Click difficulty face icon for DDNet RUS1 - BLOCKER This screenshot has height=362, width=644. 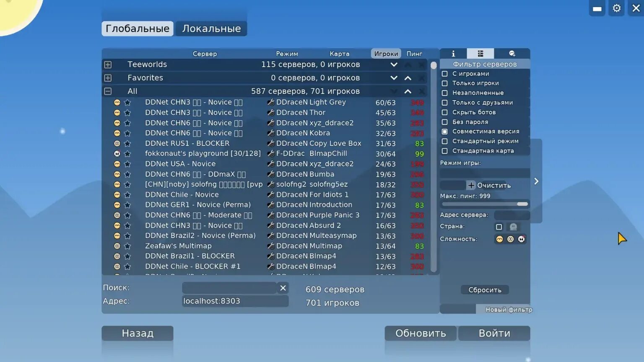tap(117, 143)
